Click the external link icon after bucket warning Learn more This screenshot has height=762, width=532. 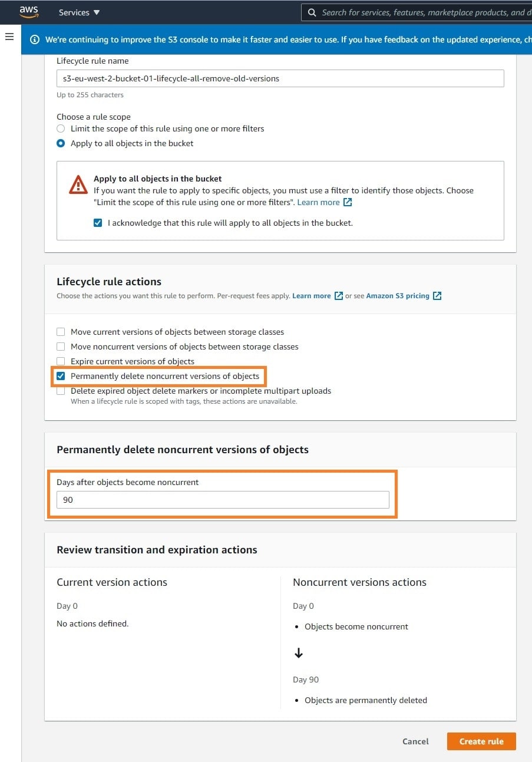click(x=348, y=202)
